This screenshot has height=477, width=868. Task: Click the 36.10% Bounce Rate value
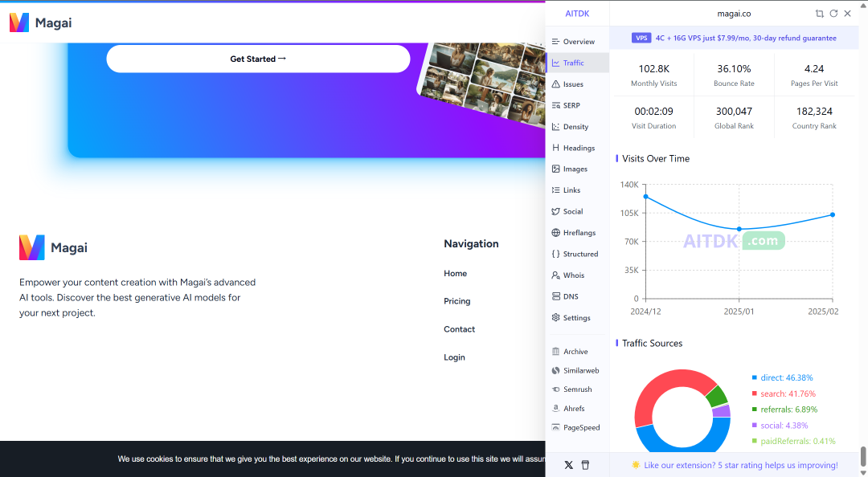point(734,68)
